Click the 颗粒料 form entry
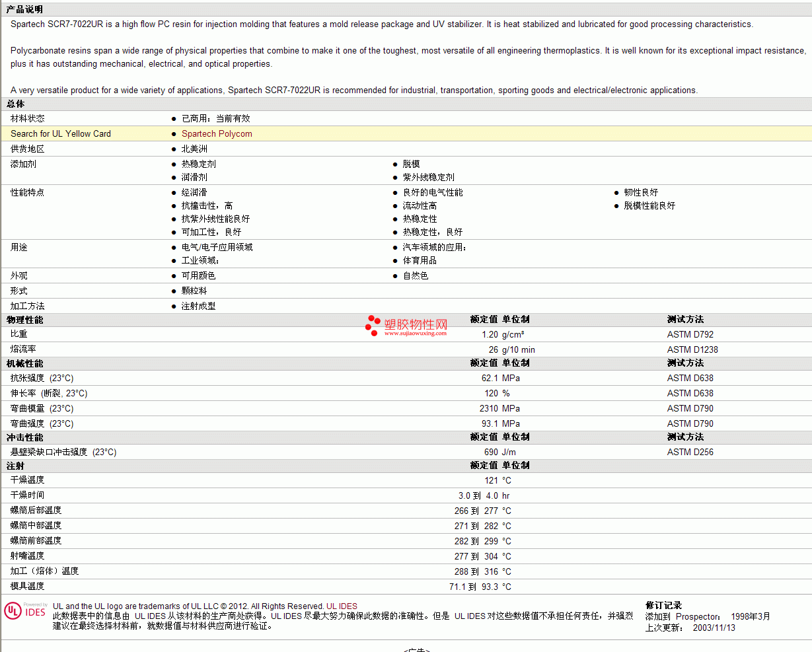Viewport: 812px width, 652px height. pos(194,291)
